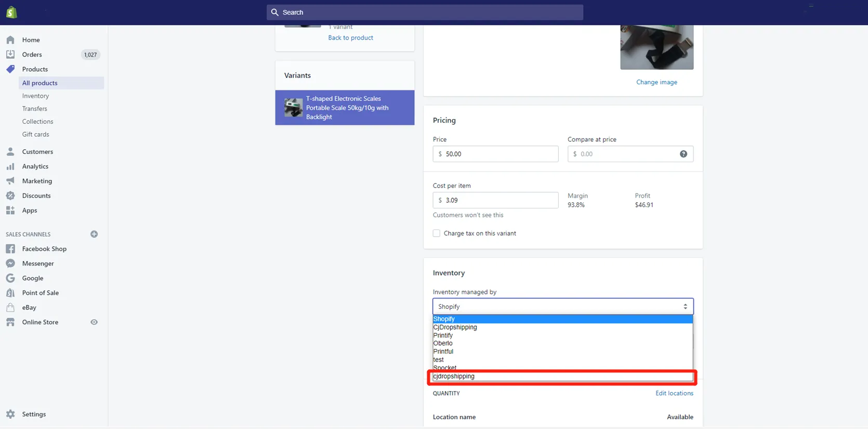
Task: Add a sales channel plus icon
Action: pyautogui.click(x=94, y=234)
